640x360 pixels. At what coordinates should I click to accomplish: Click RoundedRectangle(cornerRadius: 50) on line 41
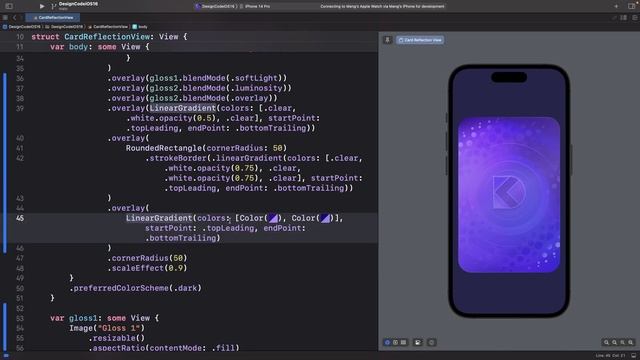pos(206,148)
